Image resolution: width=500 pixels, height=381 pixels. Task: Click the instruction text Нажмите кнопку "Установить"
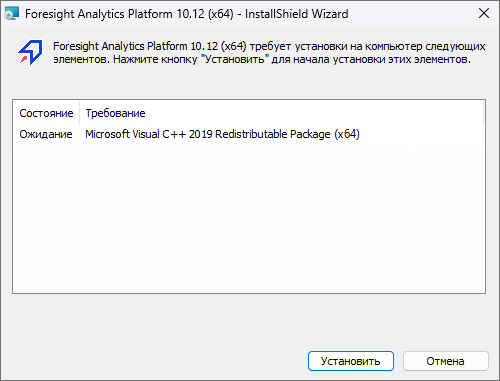tap(189, 59)
